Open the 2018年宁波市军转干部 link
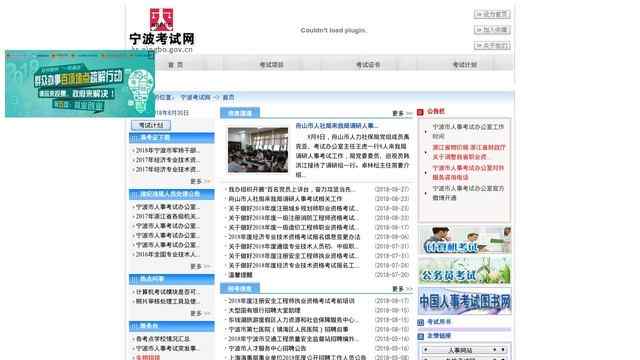Screen dimensions: 640x360 [167, 150]
